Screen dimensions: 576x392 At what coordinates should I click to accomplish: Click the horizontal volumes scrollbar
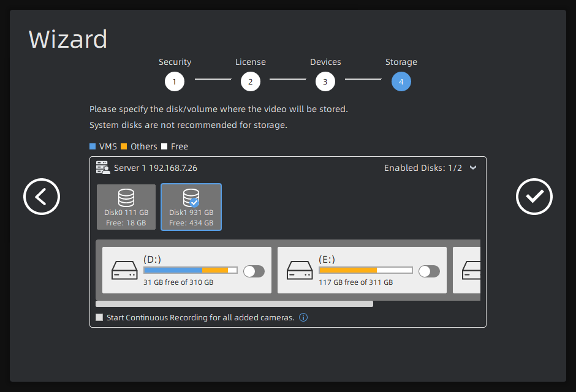click(234, 304)
